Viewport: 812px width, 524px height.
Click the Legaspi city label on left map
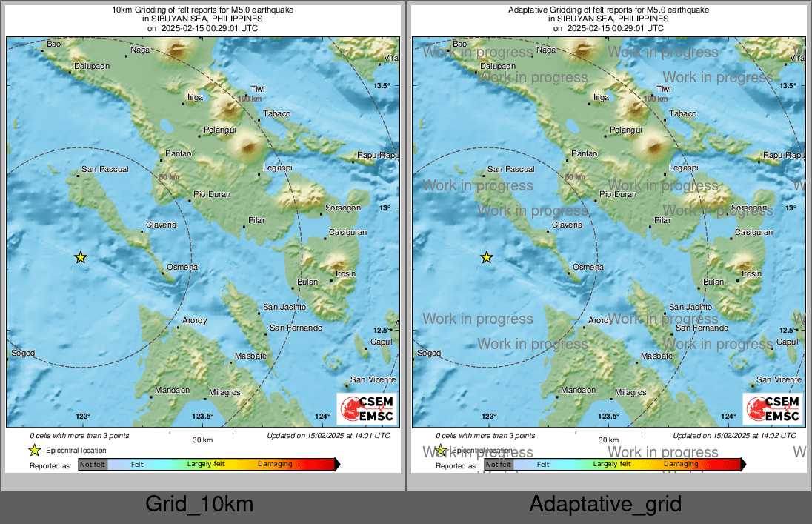279,168
